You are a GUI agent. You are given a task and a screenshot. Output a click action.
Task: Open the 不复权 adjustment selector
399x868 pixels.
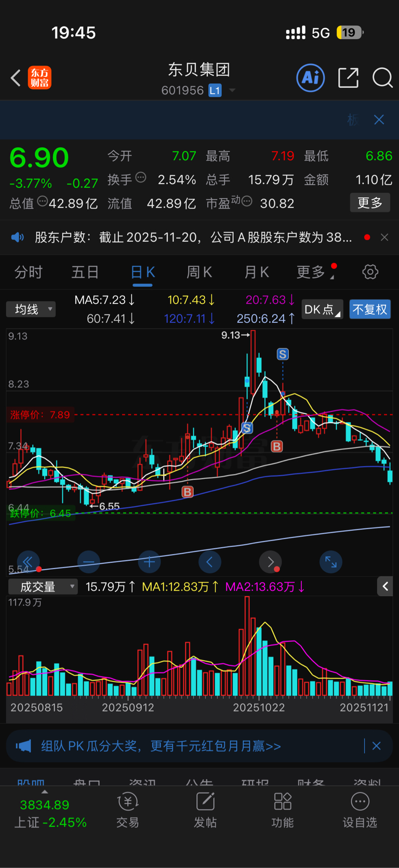click(x=370, y=309)
